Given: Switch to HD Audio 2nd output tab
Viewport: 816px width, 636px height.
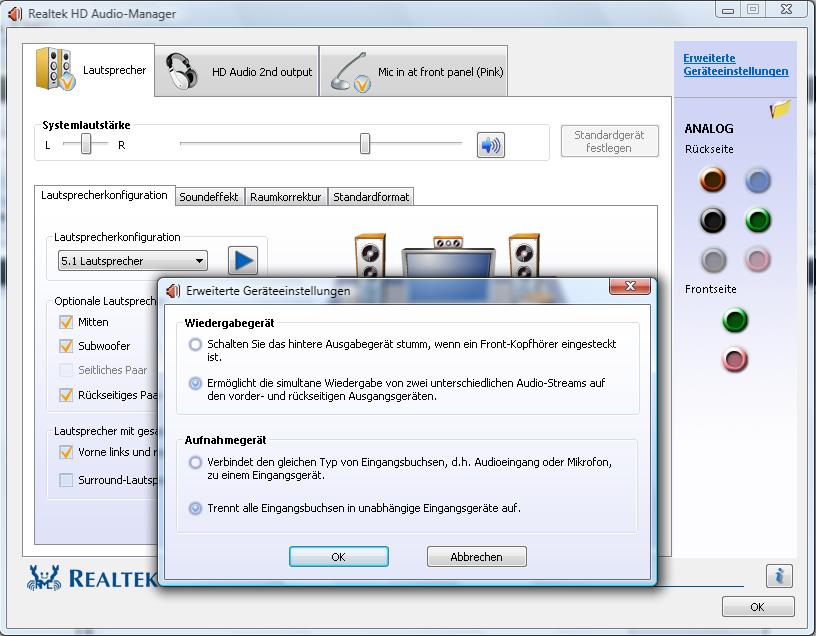Looking at the screenshot, I should pos(237,71).
